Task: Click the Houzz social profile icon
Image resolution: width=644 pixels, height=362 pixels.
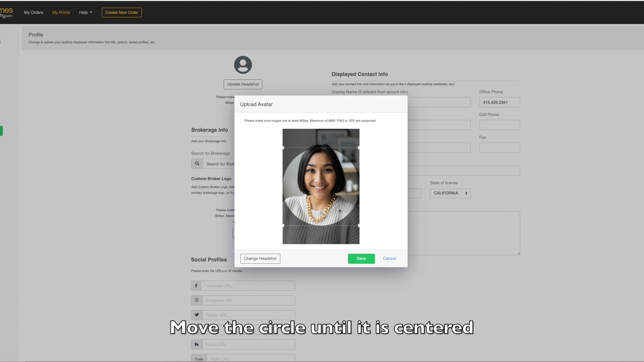Action: (x=196, y=344)
